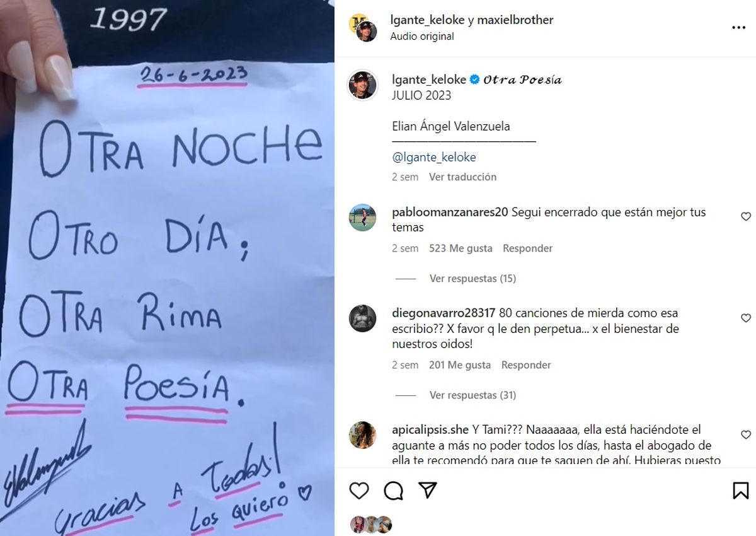
Task: Like diegonavarro28317's comment heart
Action: click(x=746, y=318)
